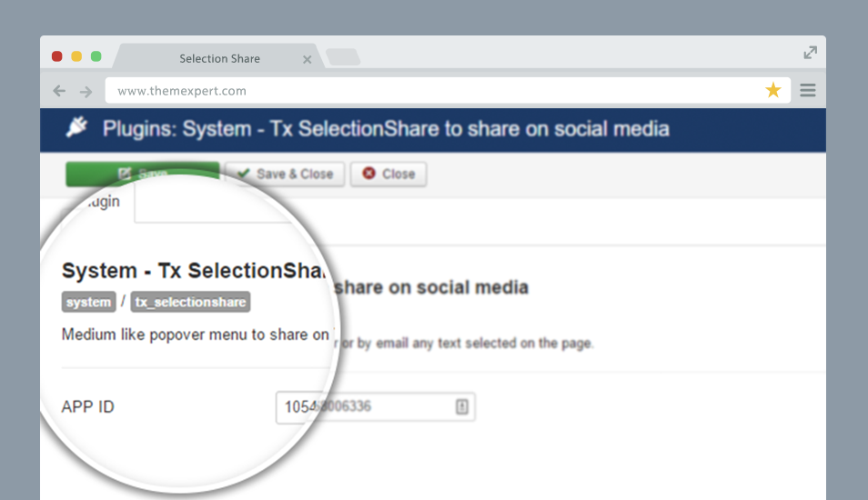
Task: Toggle fullscreen with the expand arrows icon
Action: 810,53
